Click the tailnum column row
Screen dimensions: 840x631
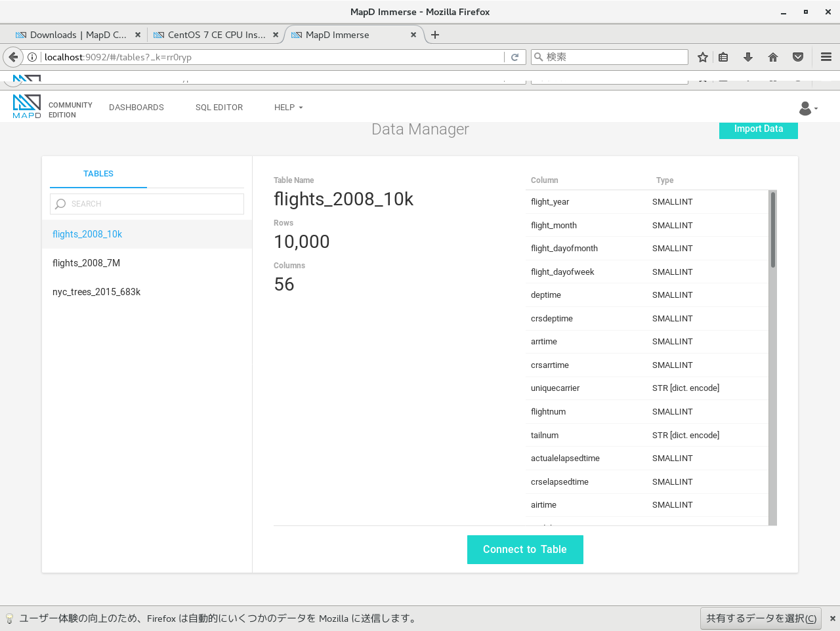point(647,435)
